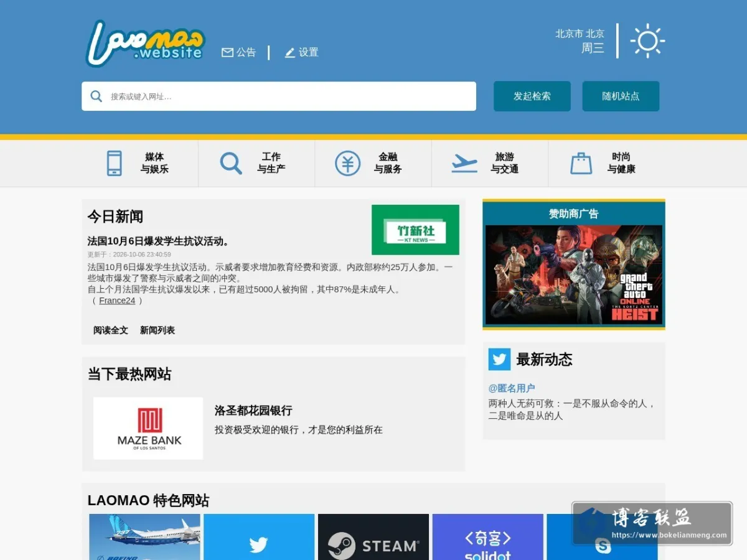
Task: Open the Maze Bank logo
Action: point(148,428)
